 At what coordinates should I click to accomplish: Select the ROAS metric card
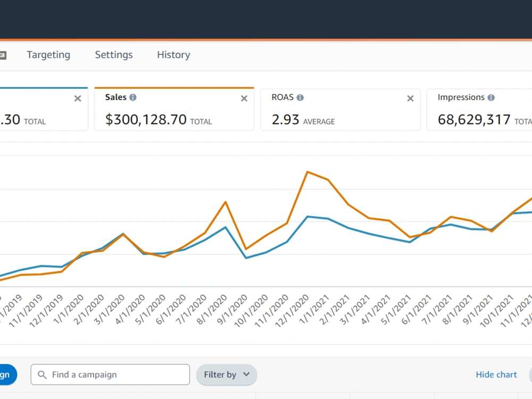(340, 110)
